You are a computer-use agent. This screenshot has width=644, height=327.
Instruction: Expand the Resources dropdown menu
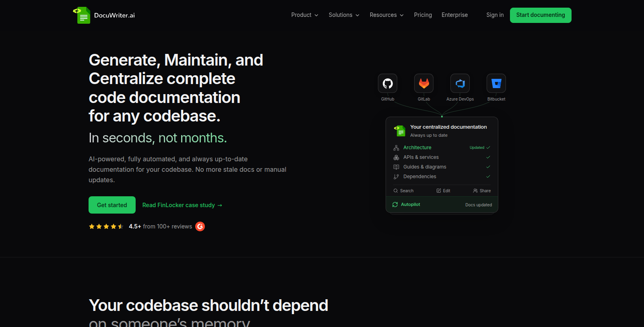pos(387,15)
